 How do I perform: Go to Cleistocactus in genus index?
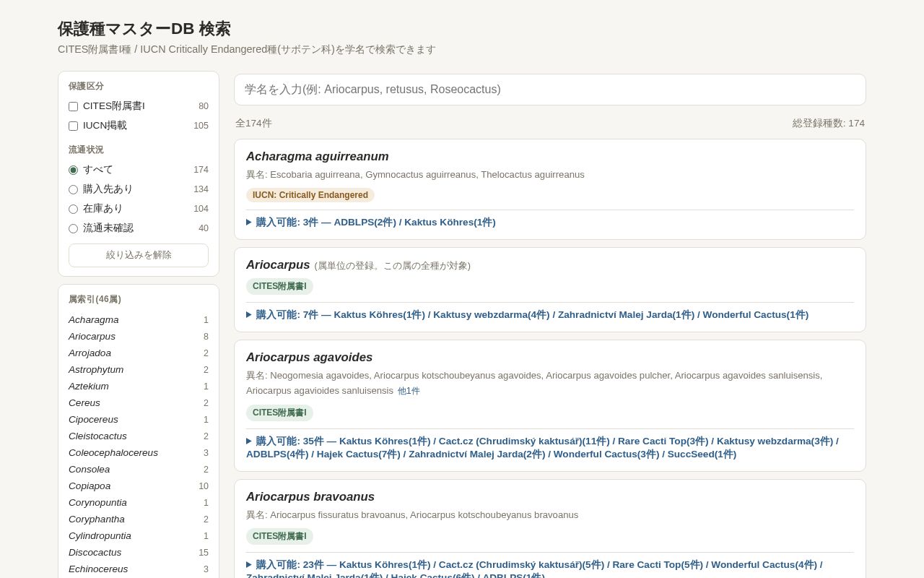click(x=139, y=436)
